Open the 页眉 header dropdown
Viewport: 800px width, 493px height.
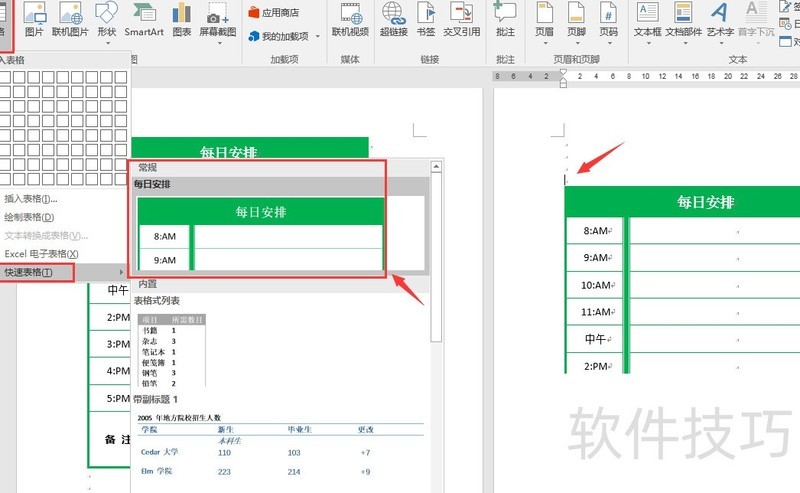pyautogui.click(x=544, y=18)
